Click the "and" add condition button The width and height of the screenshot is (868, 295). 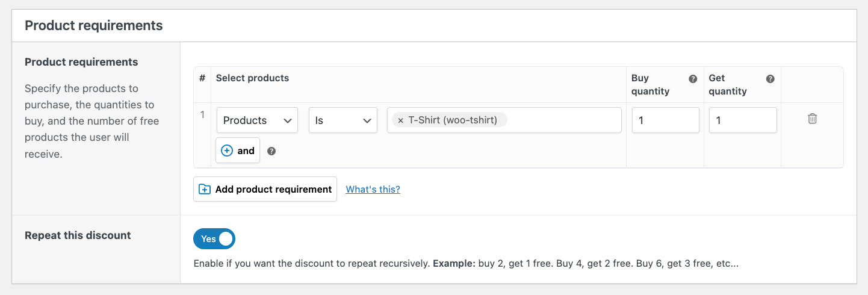pyautogui.click(x=238, y=151)
